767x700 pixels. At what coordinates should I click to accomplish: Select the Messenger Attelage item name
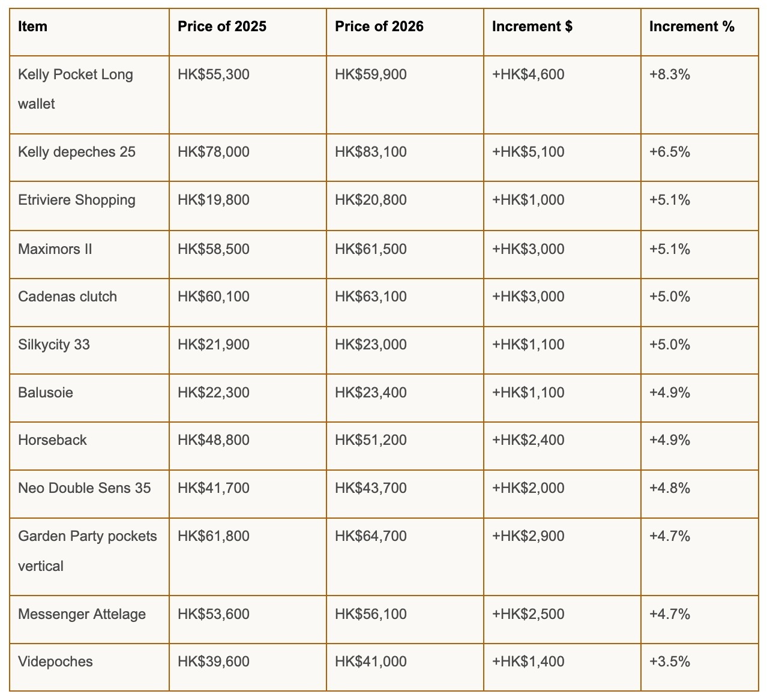82,614
